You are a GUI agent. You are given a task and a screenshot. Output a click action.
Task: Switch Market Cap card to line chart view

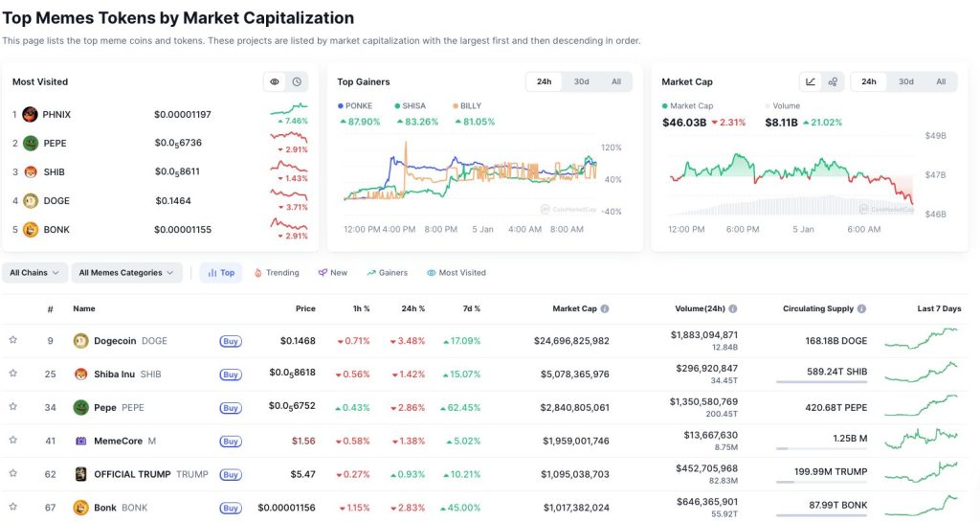point(811,82)
